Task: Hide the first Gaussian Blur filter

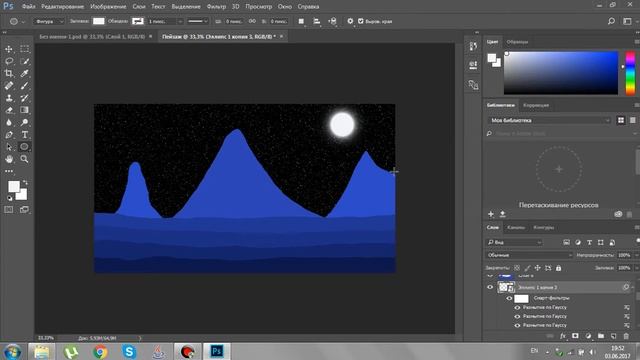Action: pos(518,307)
